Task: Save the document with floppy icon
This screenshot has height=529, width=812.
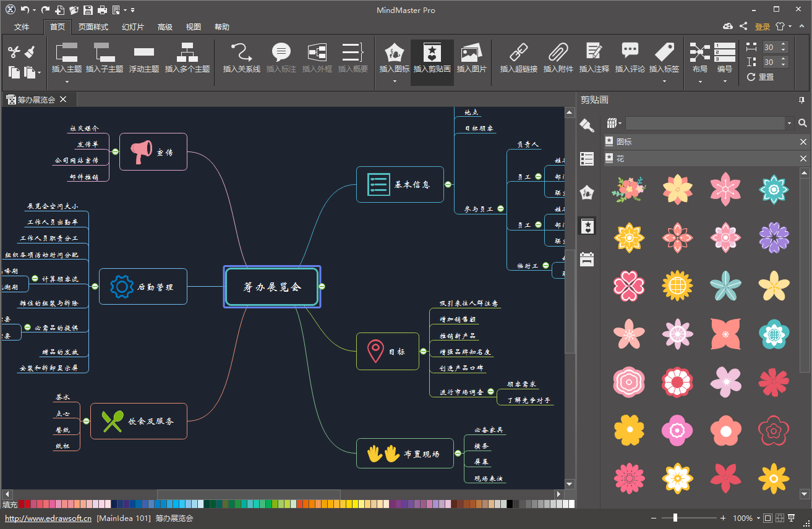Action: pos(88,10)
